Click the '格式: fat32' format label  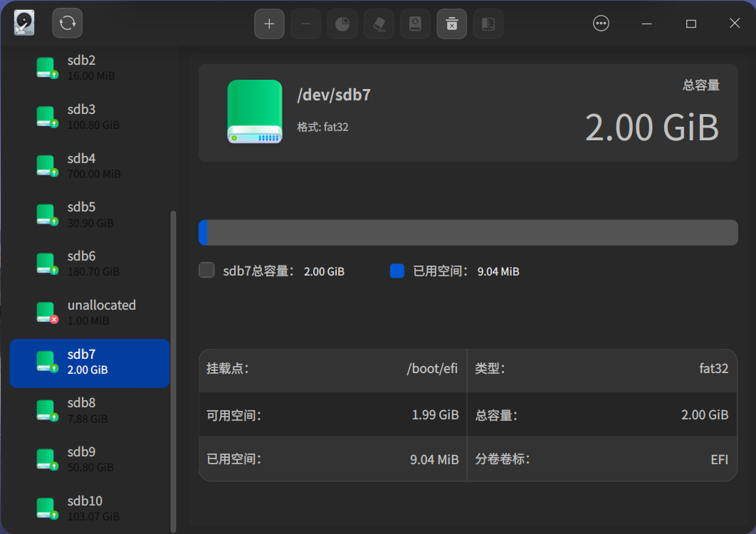coord(322,127)
